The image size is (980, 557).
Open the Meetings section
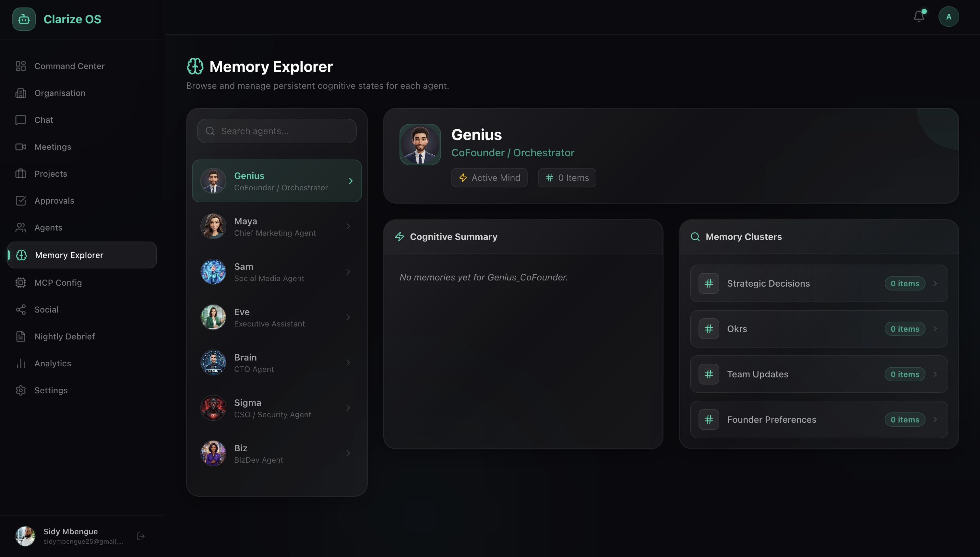coord(53,147)
